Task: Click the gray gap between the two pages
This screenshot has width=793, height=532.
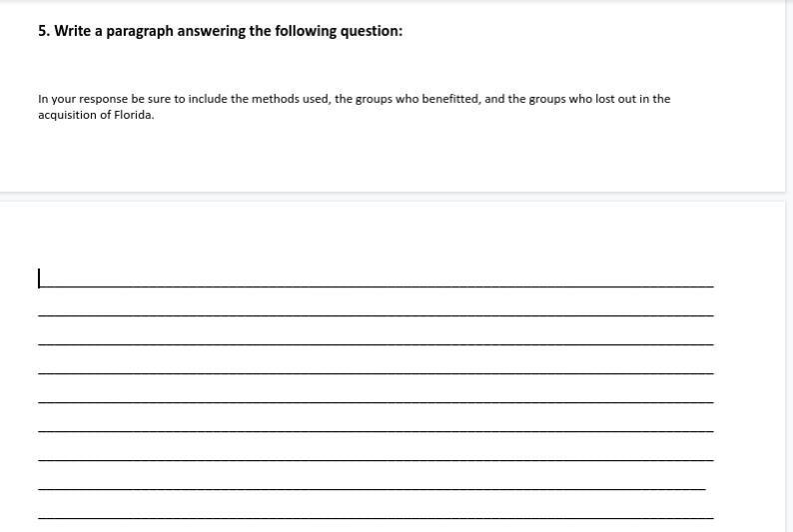Action: click(393, 197)
